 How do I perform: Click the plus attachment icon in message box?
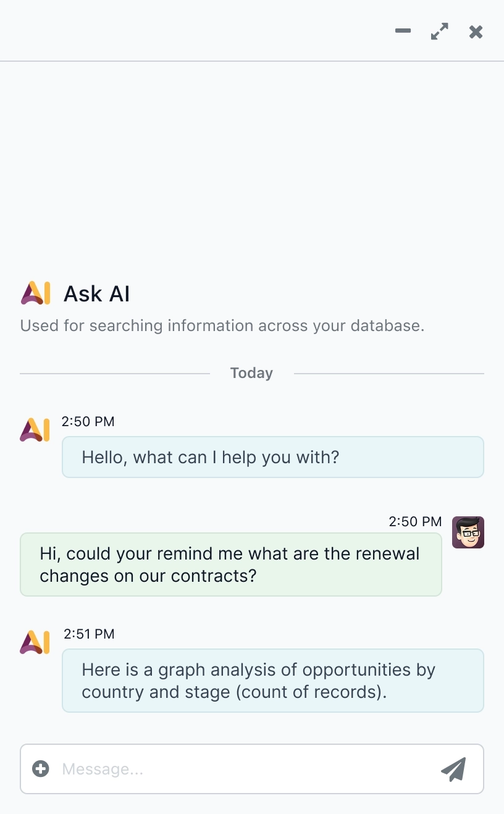point(41,769)
